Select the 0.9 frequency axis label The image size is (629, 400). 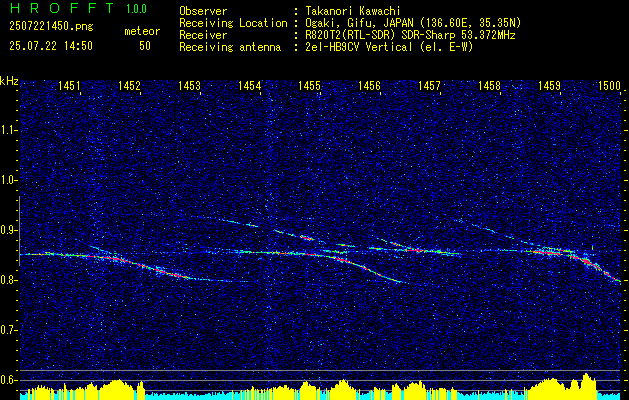(8, 230)
